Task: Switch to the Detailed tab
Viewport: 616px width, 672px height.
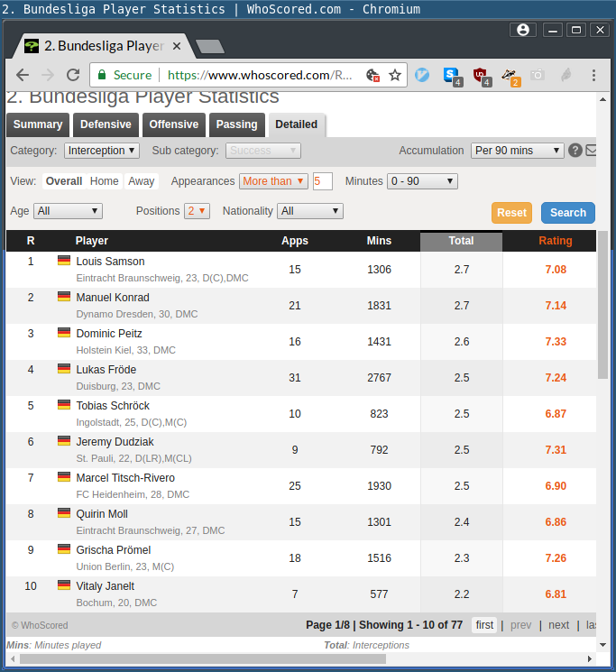Action: pyautogui.click(x=297, y=124)
